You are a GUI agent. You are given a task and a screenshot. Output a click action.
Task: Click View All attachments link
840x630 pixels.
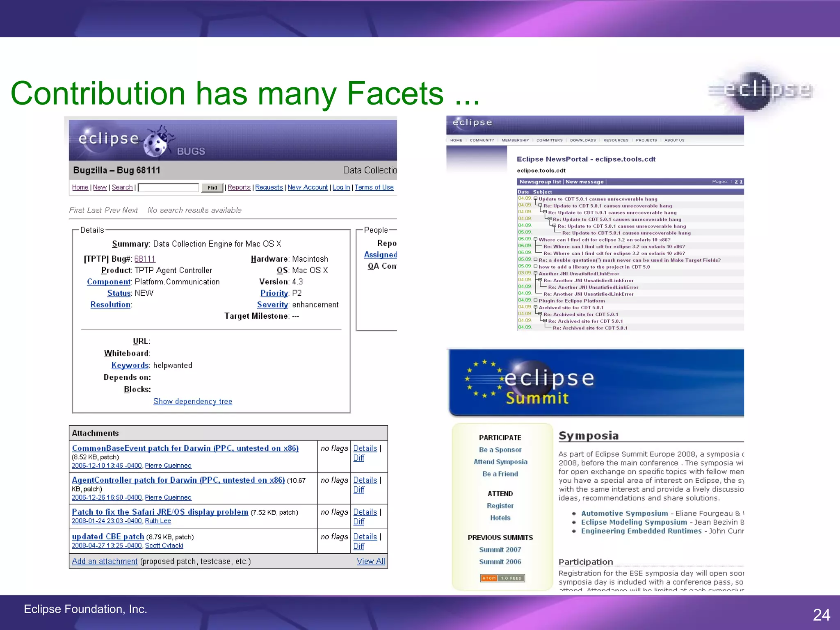371,561
